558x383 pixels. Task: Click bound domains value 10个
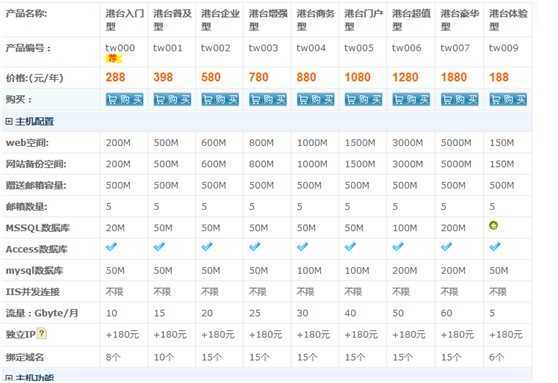click(164, 357)
